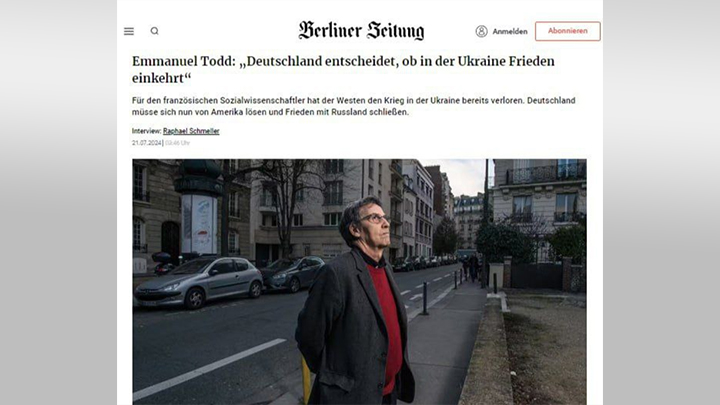Click the silver car in the photo
This screenshot has width=720, height=405.
click(x=198, y=282)
